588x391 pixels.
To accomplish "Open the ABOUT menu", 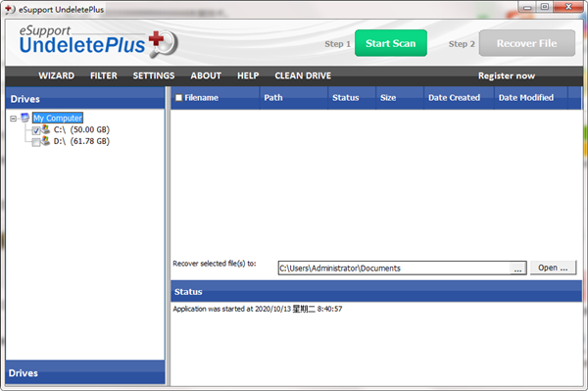I will 206,75.
